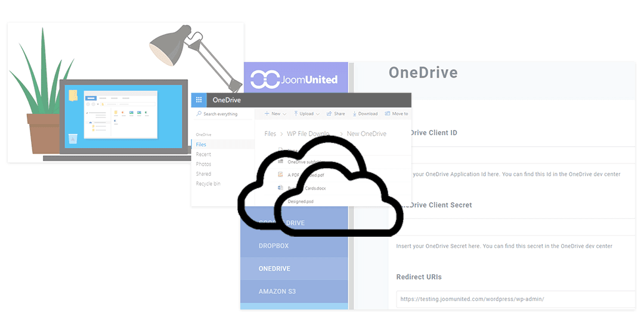Expand the Upload dropdown

pyautogui.click(x=306, y=114)
